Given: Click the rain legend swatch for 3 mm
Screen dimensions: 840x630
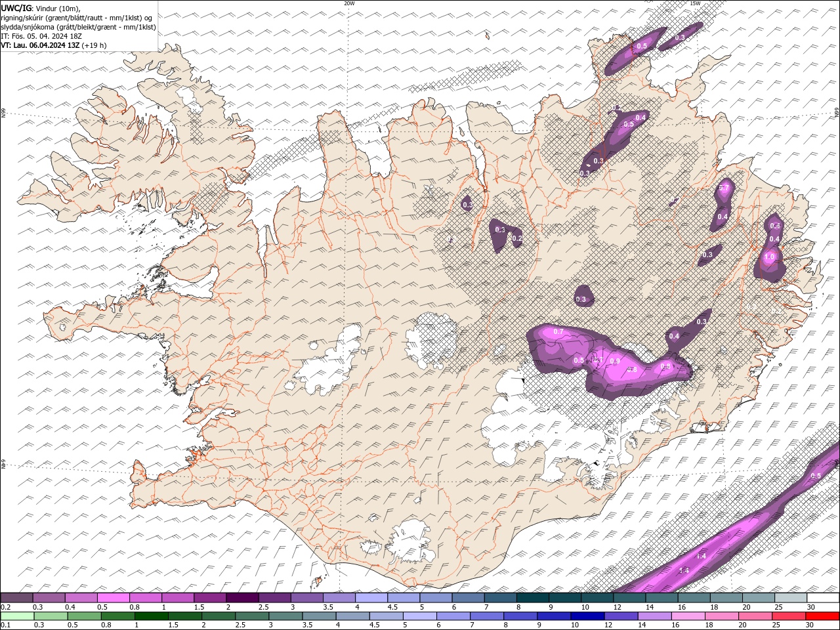Looking at the screenshot, I should (285, 616).
